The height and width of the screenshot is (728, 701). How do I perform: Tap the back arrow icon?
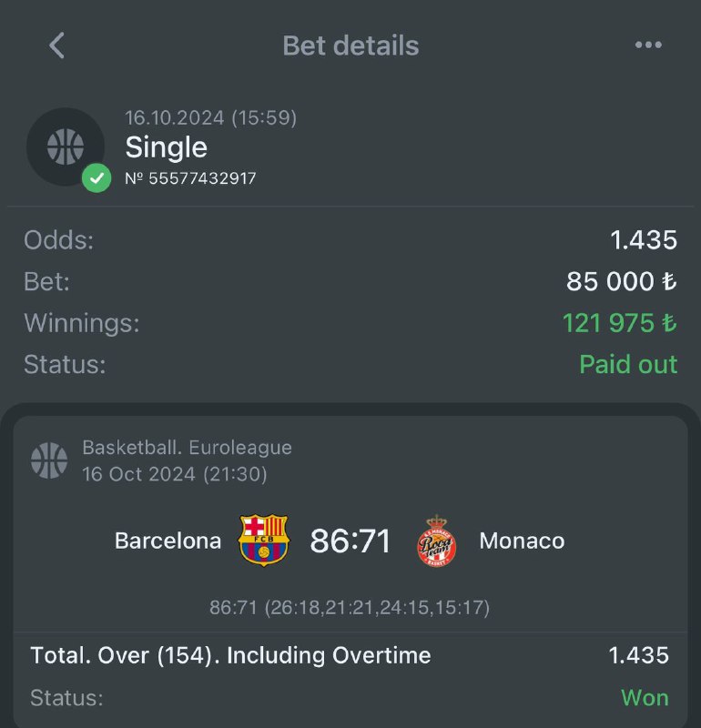point(56,45)
